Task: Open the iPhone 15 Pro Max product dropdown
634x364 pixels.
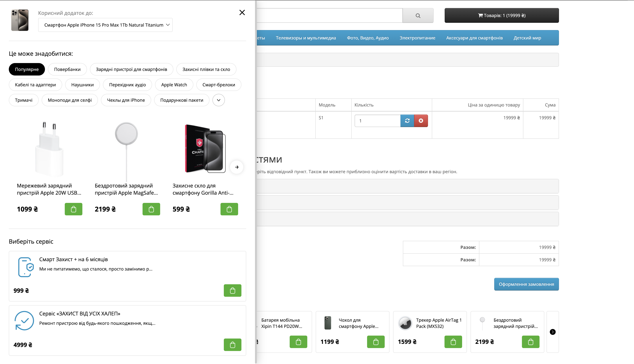Action: click(x=105, y=25)
